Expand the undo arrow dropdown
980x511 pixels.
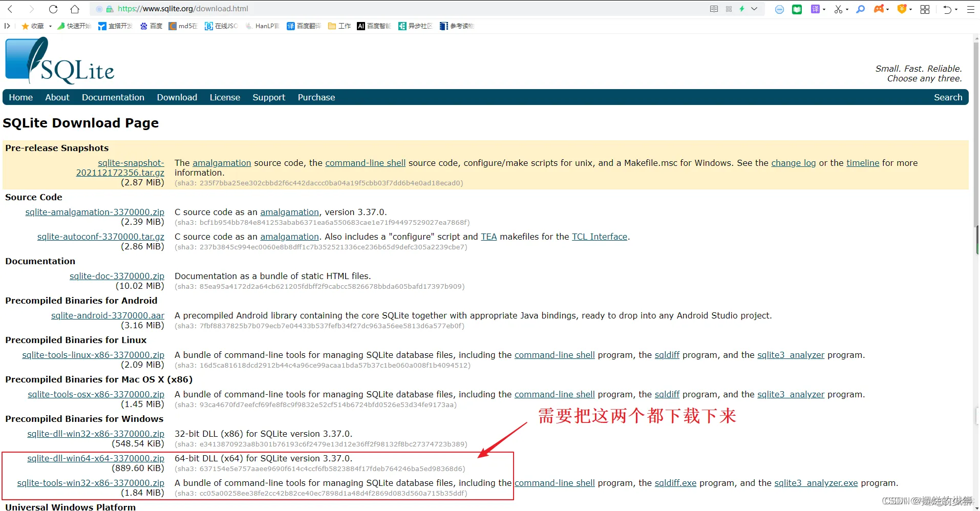tap(956, 10)
